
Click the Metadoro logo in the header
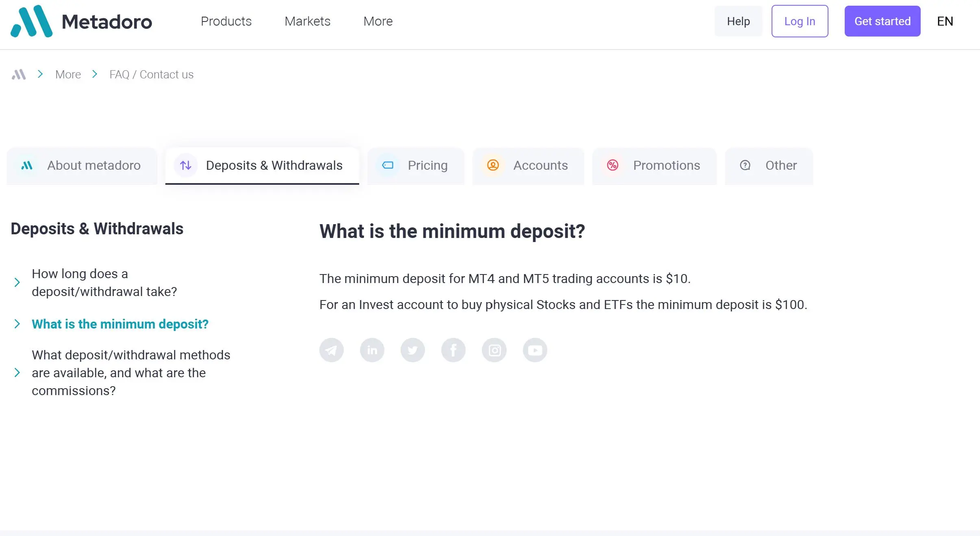click(81, 21)
